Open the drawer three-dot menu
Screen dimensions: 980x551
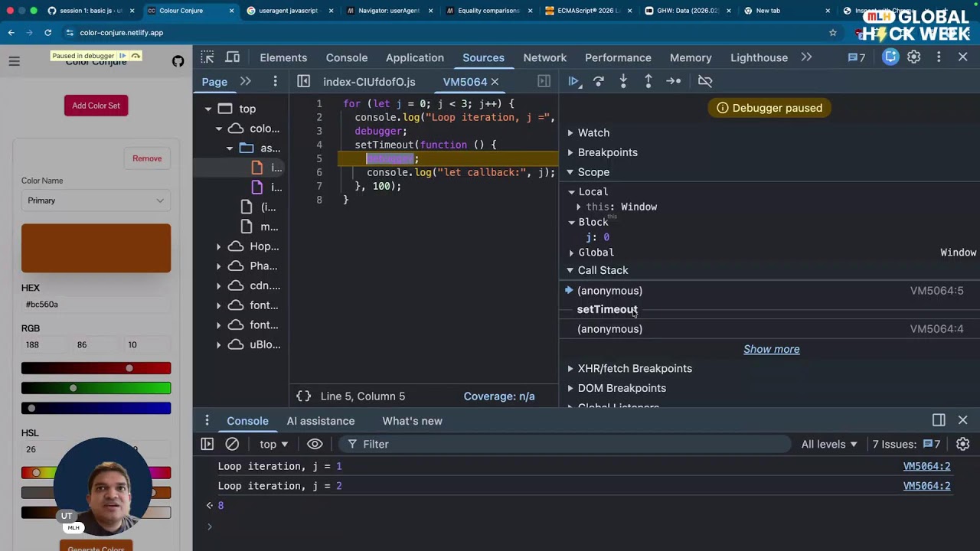point(207,421)
